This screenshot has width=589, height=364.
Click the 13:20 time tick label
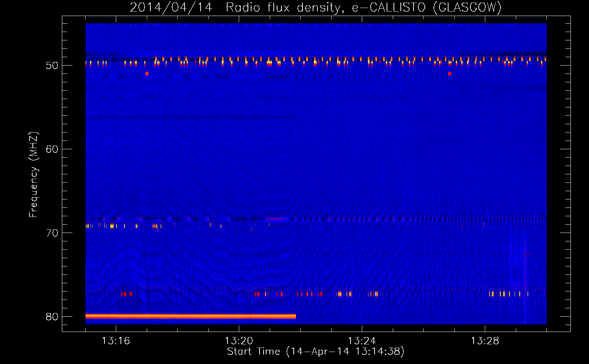(239, 341)
